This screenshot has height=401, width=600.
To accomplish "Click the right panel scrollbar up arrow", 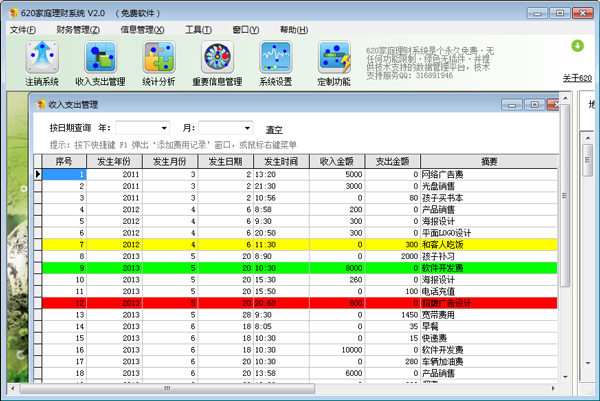I will (x=587, y=137).
